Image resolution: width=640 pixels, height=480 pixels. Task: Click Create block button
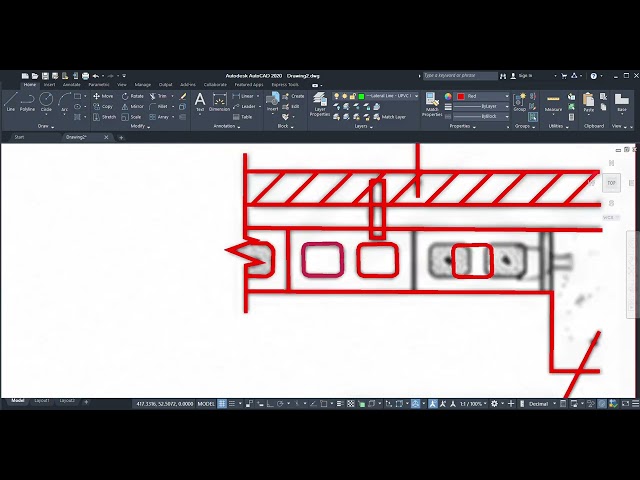[x=293, y=96]
